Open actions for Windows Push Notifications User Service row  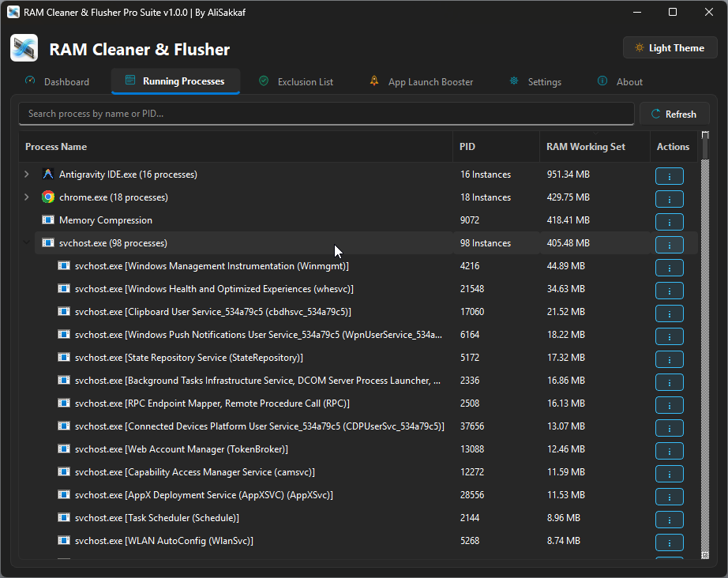[x=669, y=336]
